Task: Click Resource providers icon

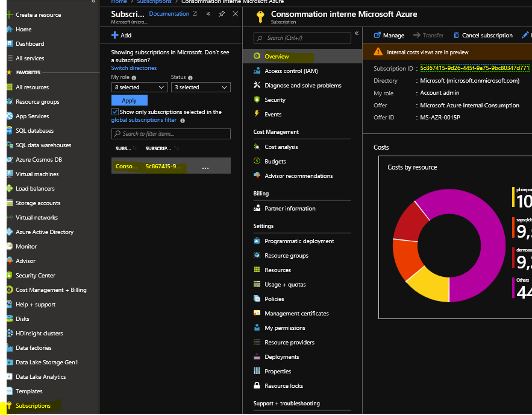Action: coord(257,342)
